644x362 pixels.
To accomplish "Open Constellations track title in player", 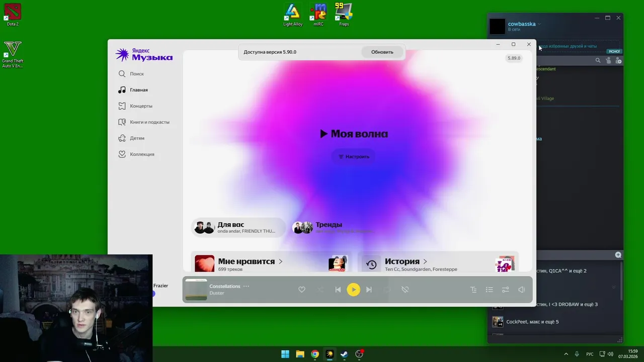I will [225, 286].
